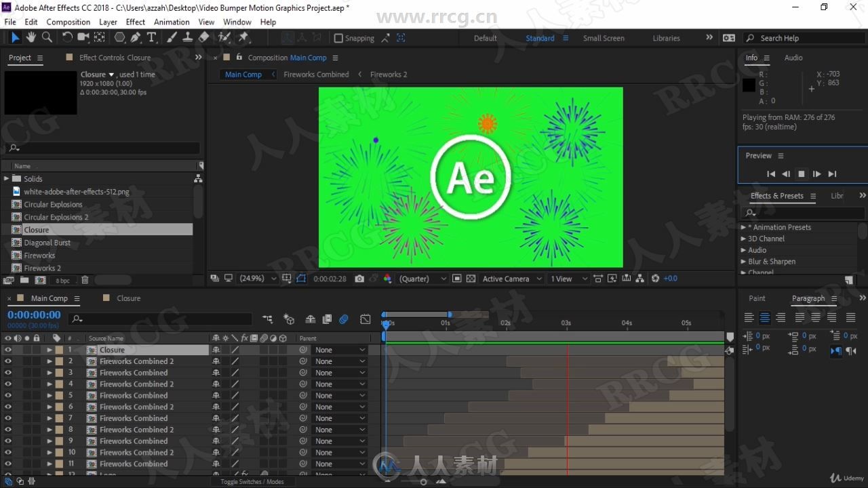Toggle Shy layers hide icon in timeline

pyautogui.click(x=311, y=319)
